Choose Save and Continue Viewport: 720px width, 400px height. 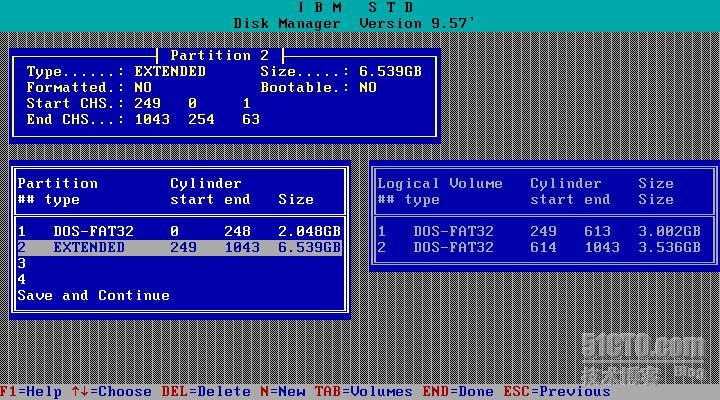pos(94,295)
